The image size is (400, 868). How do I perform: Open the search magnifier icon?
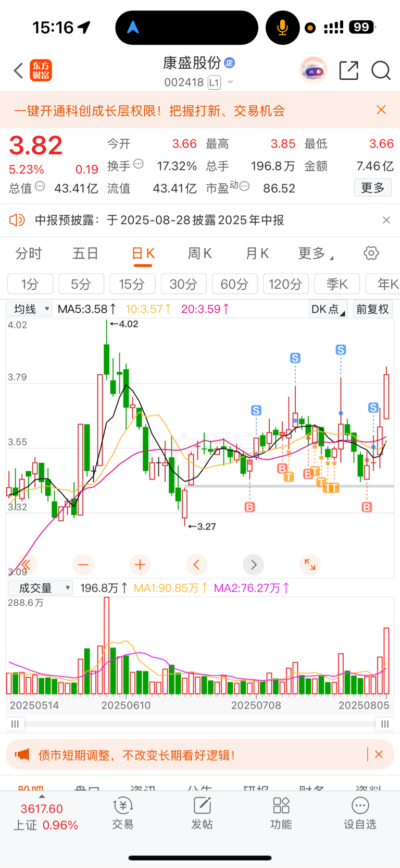pyautogui.click(x=381, y=70)
